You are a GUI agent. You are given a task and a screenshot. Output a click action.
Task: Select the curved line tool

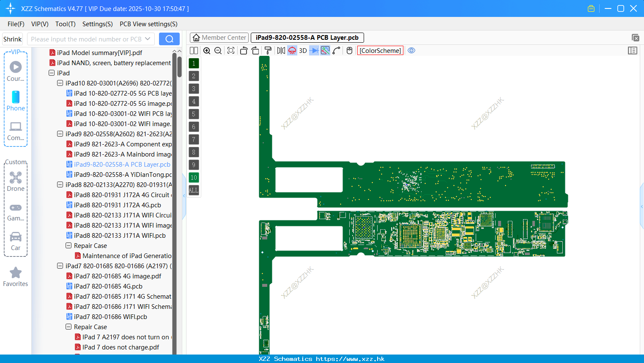coord(337,50)
